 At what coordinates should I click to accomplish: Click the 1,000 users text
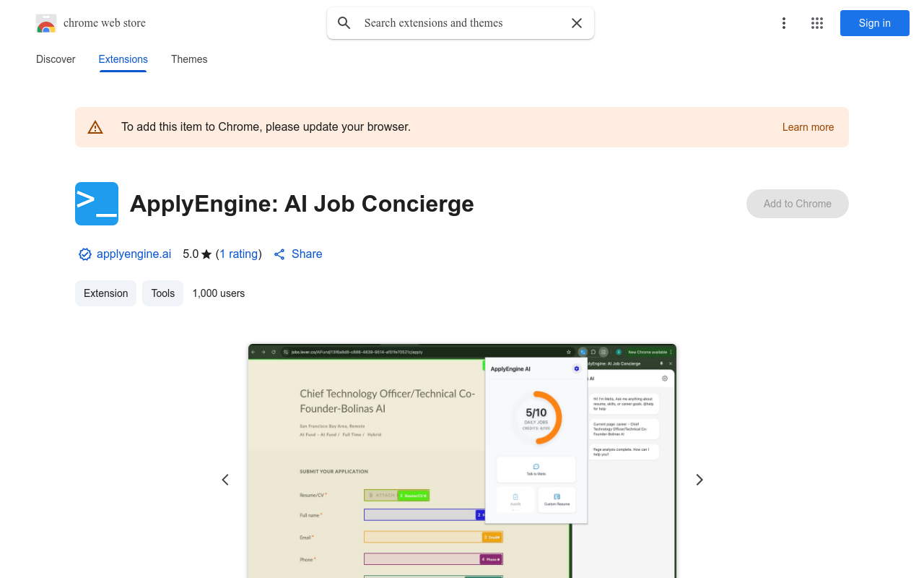tap(219, 293)
